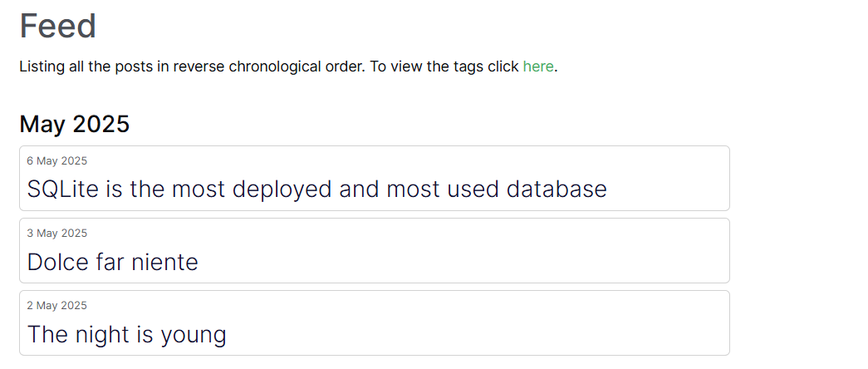
Task: Click the word "SQLite" in the first post title
Action: (x=62, y=189)
